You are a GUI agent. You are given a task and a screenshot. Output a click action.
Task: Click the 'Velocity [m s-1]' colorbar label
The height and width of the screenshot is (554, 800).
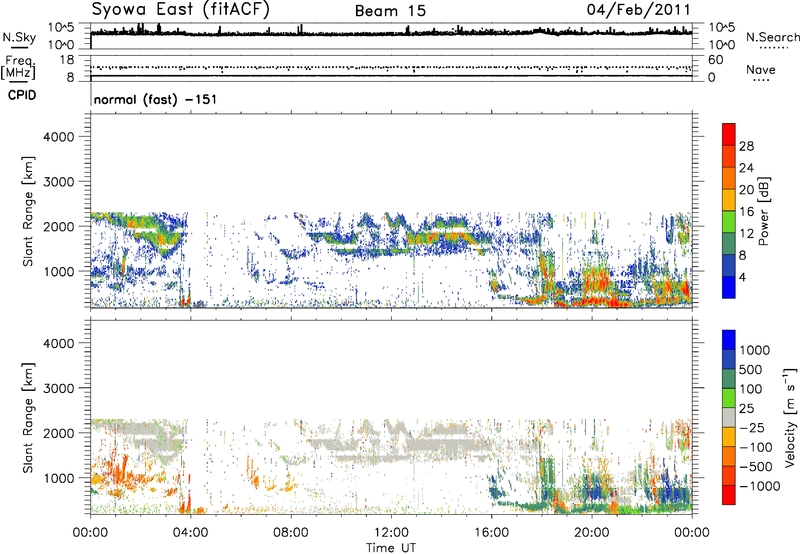[x=790, y=417]
